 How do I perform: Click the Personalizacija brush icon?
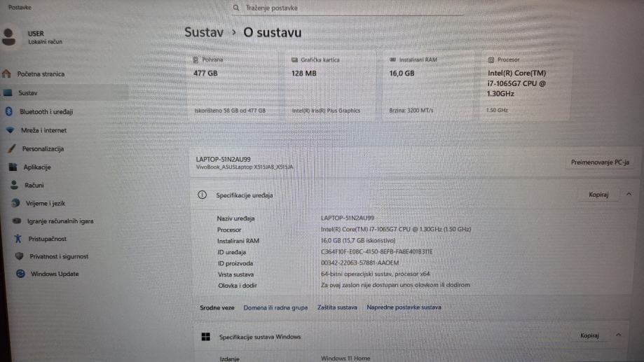click(x=12, y=148)
